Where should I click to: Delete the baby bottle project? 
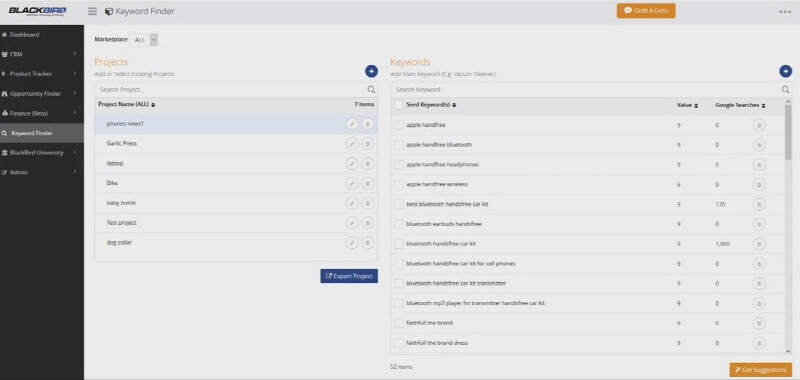[x=368, y=203]
